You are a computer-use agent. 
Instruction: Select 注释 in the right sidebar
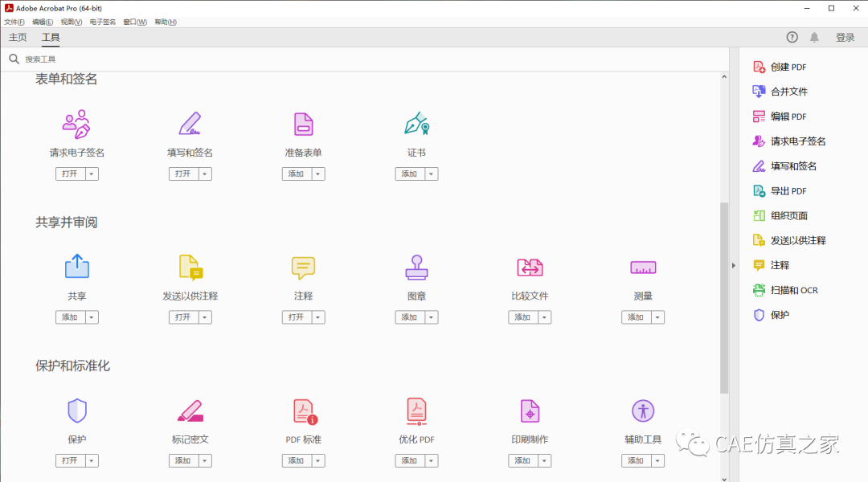click(x=771, y=266)
